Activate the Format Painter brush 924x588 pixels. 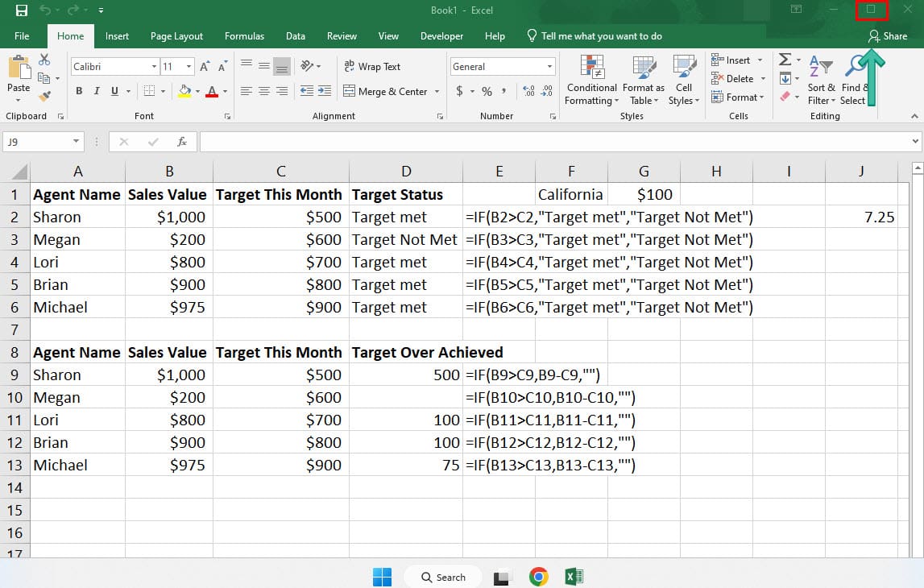click(x=44, y=95)
